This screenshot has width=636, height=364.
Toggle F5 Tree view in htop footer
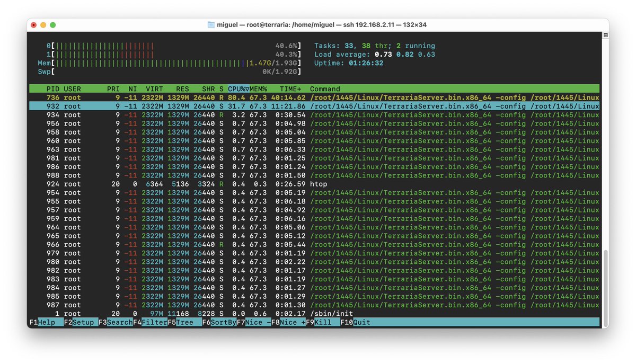184,322
